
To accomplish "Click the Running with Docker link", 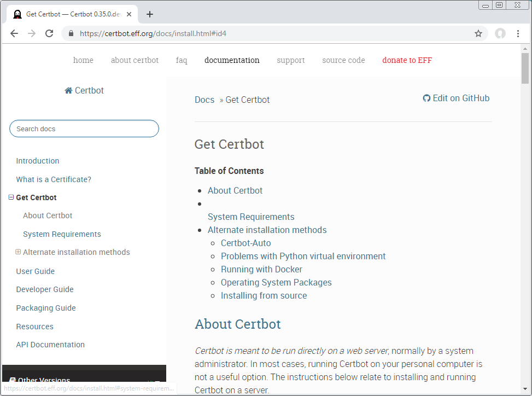I will point(261,269).
